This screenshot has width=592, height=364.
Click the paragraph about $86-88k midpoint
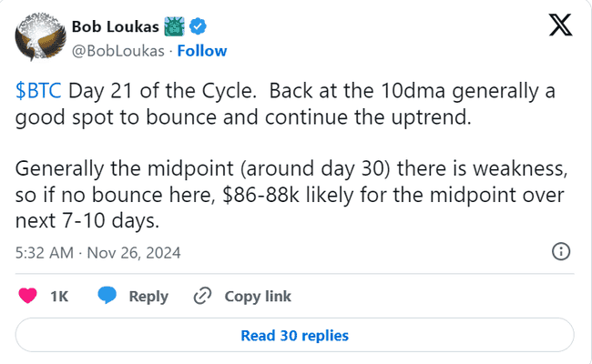291,195
